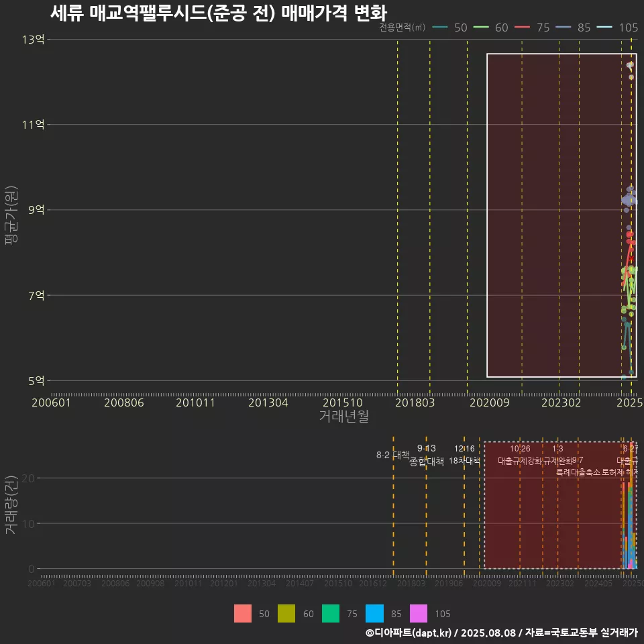The height and width of the screenshot is (644, 644).
Task: Click the 13억 y-axis label
Action: point(34,40)
